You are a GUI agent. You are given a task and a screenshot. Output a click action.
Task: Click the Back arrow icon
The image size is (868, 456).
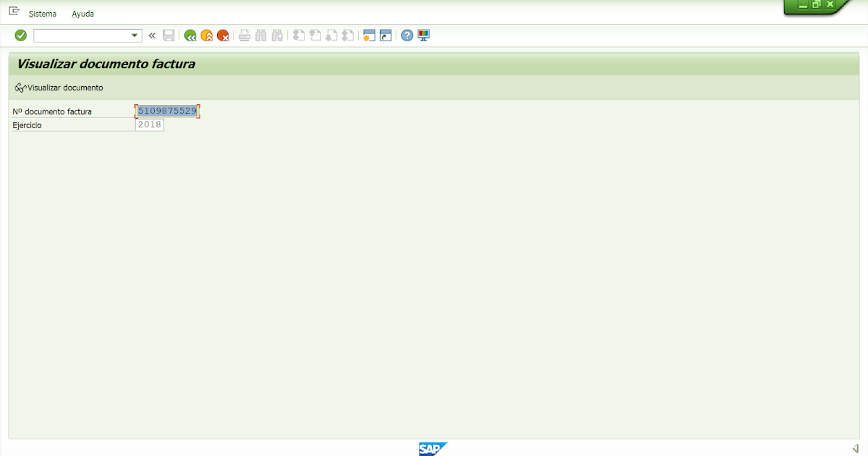[x=190, y=35]
